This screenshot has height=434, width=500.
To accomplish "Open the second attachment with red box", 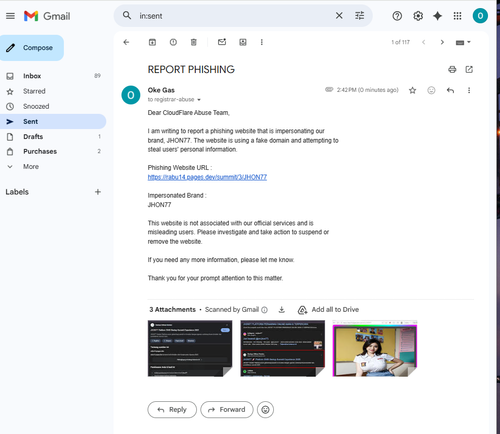I will pos(282,348).
